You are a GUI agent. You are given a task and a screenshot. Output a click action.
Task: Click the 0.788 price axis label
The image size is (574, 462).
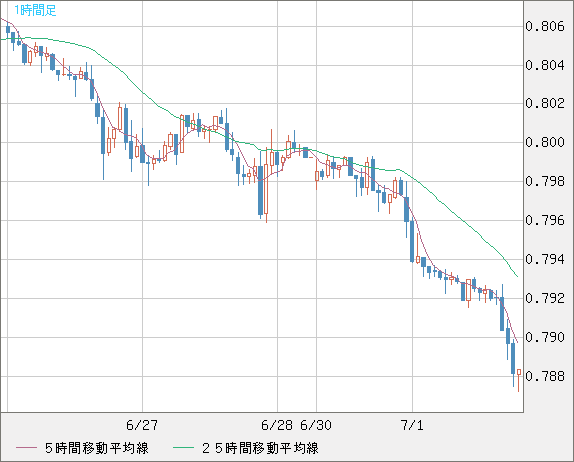545,376
